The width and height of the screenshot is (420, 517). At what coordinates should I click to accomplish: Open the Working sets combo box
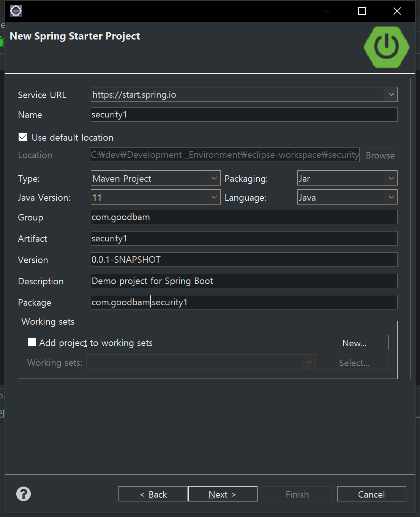(x=201, y=362)
